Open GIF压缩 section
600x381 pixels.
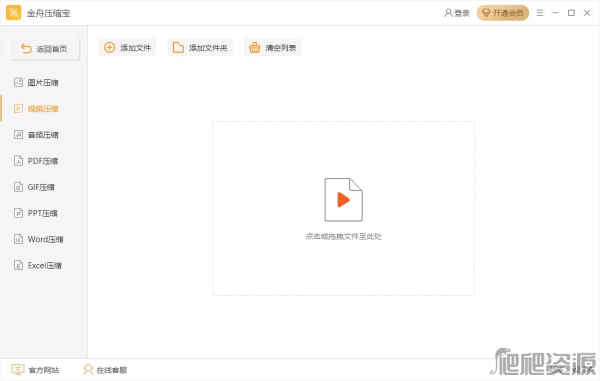(44, 187)
